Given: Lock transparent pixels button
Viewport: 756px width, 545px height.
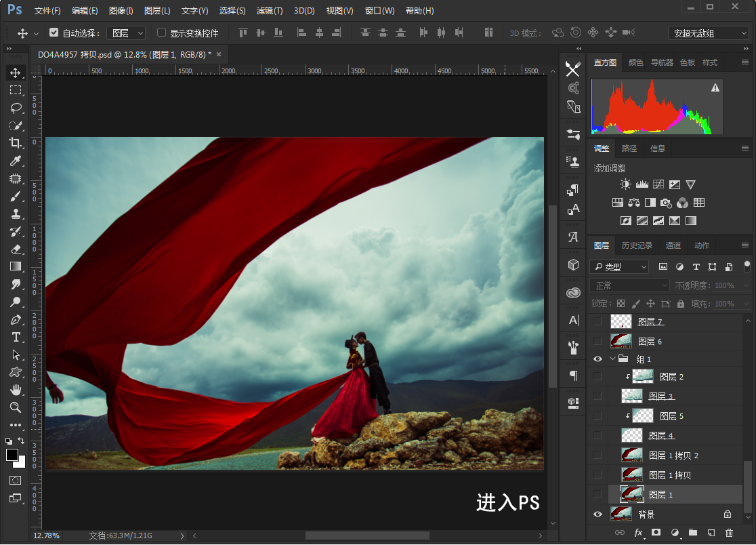Looking at the screenshot, I should pos(621,304).
